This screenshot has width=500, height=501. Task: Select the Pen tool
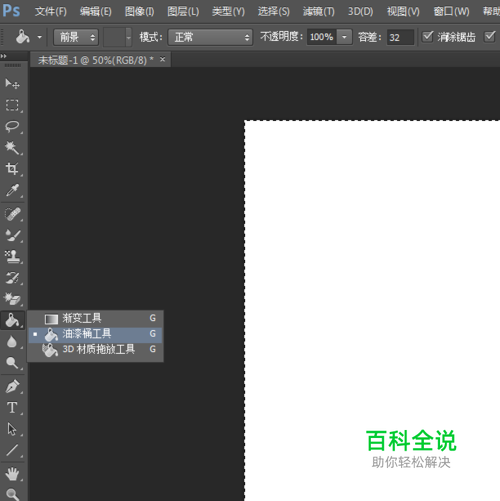pos(12,386)
